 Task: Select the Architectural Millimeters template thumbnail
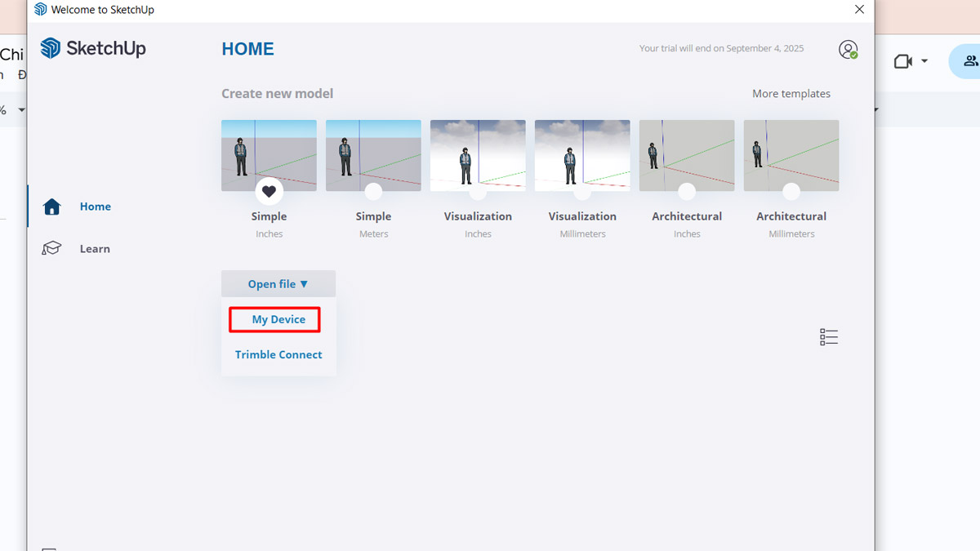tap(791, 155)
